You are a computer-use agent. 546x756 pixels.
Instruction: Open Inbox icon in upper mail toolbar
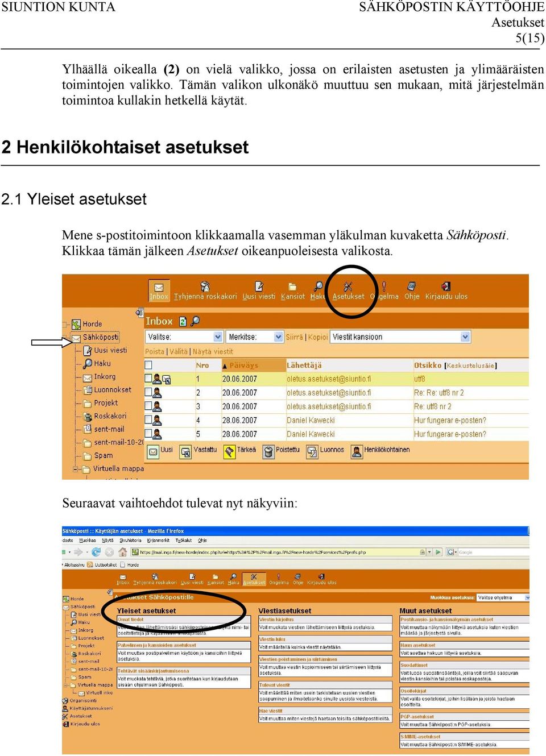159,287
